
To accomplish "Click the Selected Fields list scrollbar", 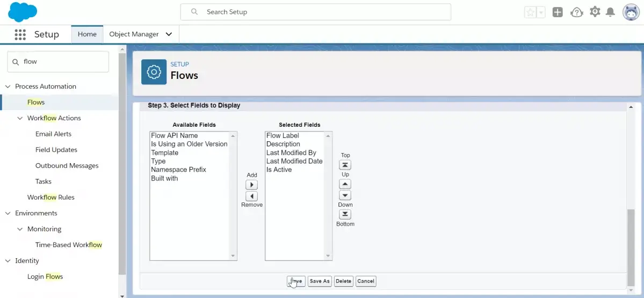I will tap(328, 196).
